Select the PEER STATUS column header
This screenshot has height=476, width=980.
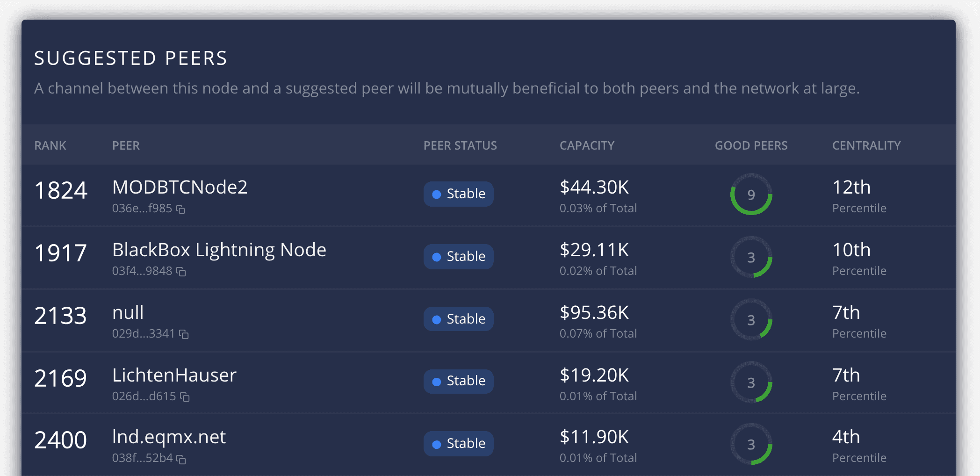(x=460, y=145)
